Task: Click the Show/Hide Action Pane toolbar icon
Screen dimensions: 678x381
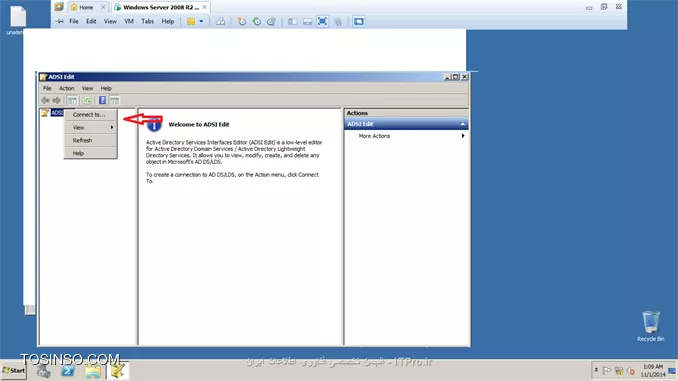Action: coord(114,100)
